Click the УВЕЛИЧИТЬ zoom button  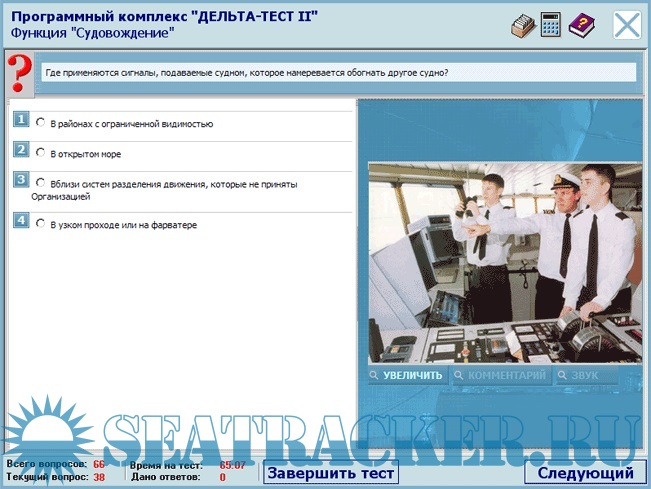click(406, 376)
